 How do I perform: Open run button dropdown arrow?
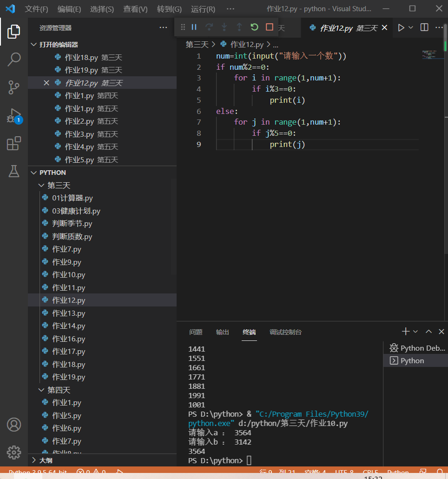[411, 27]
